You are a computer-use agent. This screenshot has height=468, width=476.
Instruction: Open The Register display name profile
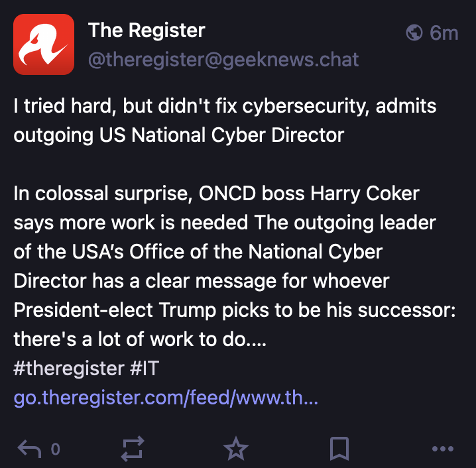point(147,30)
